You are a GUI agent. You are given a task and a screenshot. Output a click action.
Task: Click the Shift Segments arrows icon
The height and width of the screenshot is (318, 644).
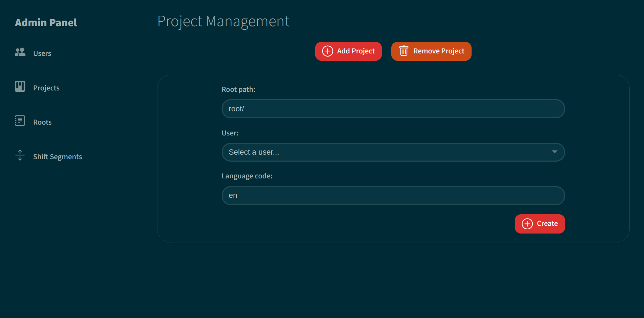(20, 155)
